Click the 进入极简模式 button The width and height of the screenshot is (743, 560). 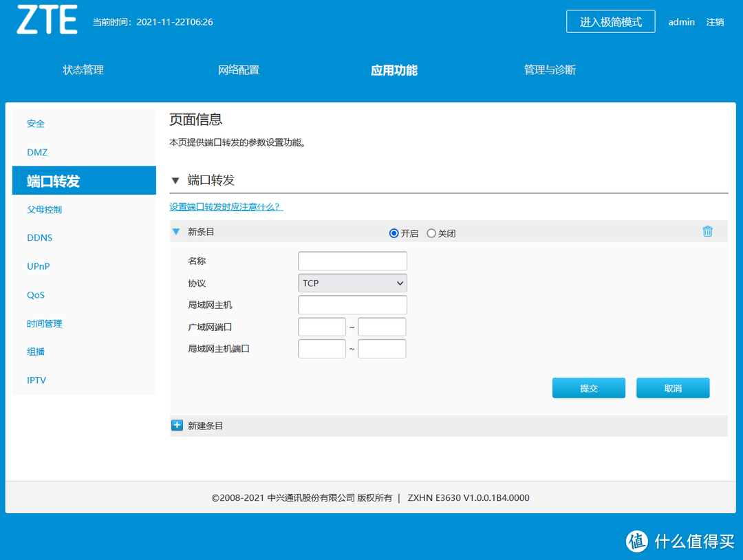[610, 21]
